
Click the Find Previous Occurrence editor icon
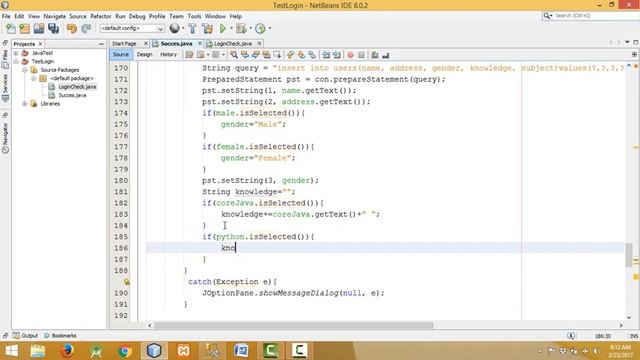245,55
